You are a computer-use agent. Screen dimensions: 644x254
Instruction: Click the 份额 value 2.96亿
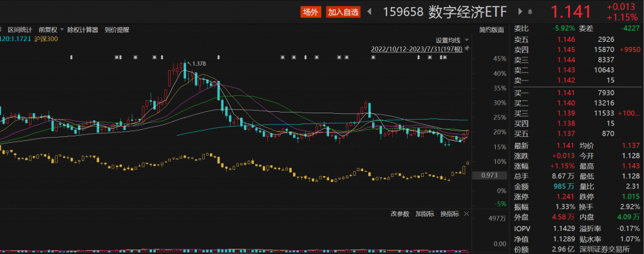563,249
